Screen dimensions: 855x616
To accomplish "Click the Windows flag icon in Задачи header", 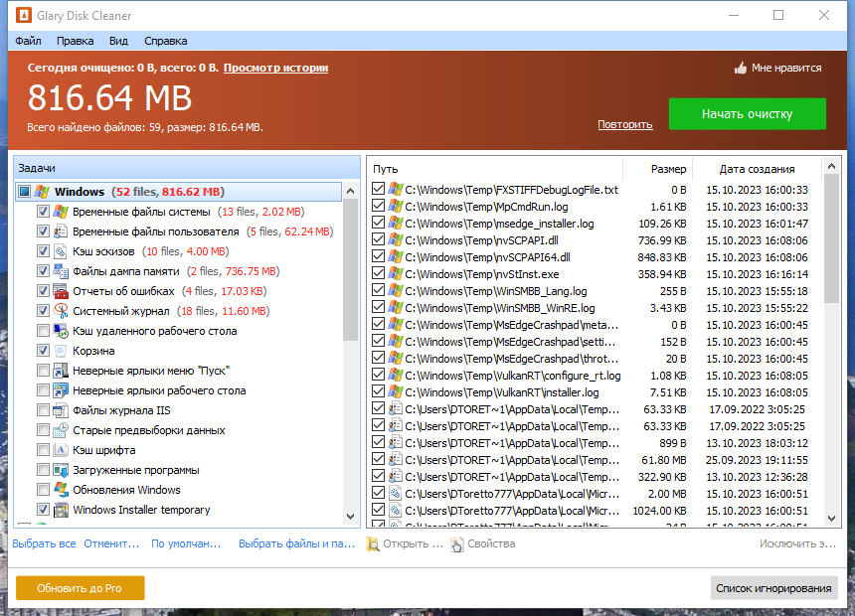I will pos(42,192).
